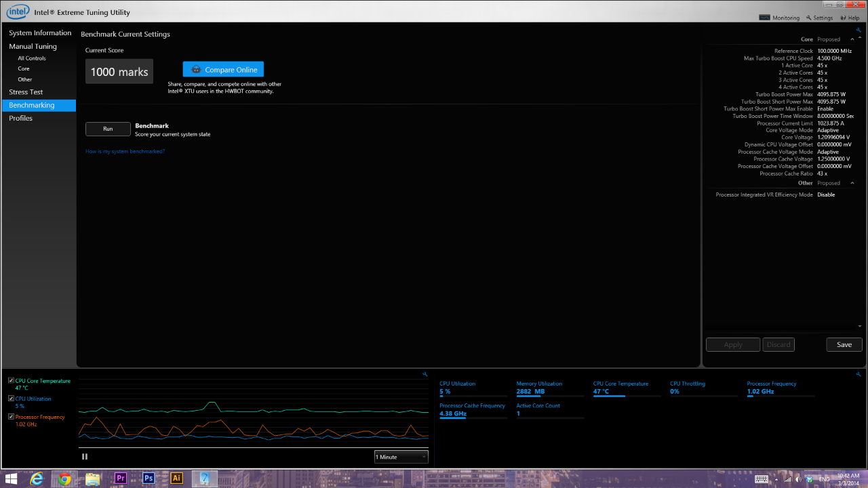Select Benchmarking in the sidebar
Viewport: 868px width, 488px height.
pos(39,105)
